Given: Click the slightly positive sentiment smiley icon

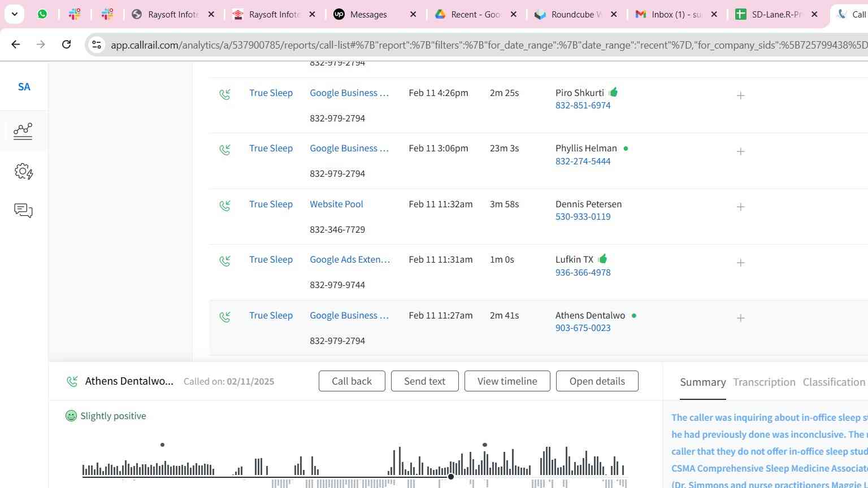Looking at the screenshot, I should point(71,416).
